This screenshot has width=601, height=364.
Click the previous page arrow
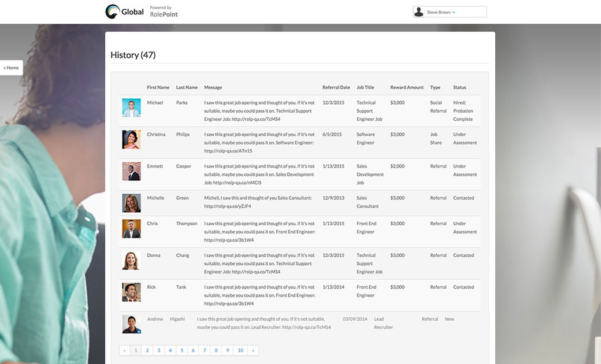(124, 350)
